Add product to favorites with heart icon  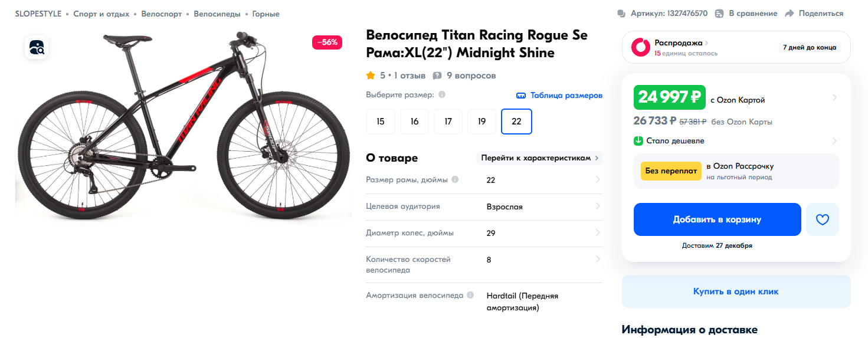click(822, 219)
